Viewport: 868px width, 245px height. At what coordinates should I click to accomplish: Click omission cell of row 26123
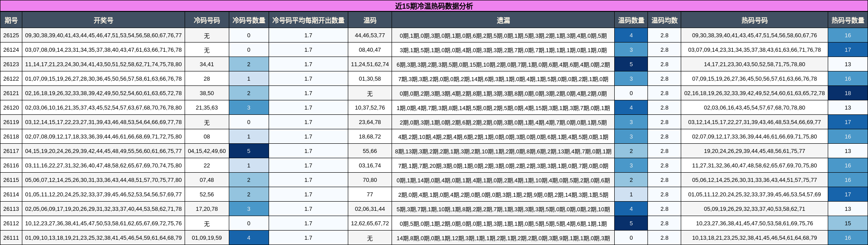(503, 64)
